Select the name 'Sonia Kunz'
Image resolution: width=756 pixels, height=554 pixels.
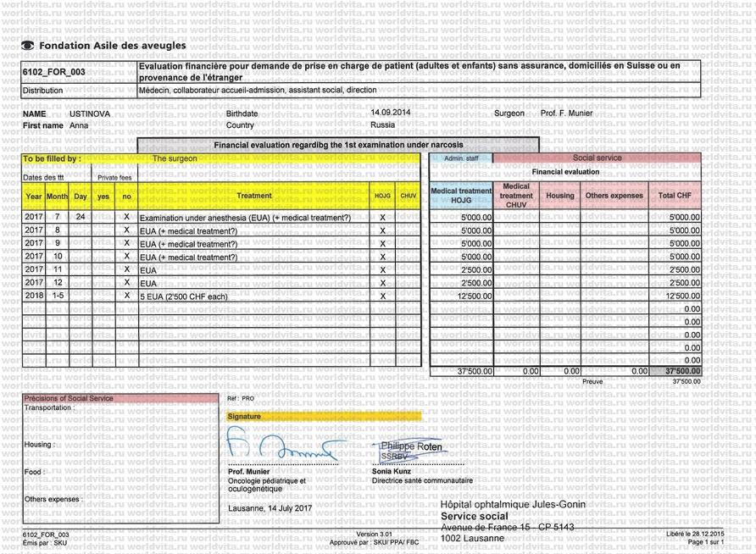391,472
